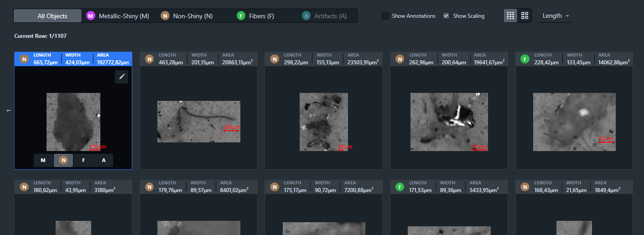
Task: Click the width value 424,03µm
Action: tap(78, 63)
